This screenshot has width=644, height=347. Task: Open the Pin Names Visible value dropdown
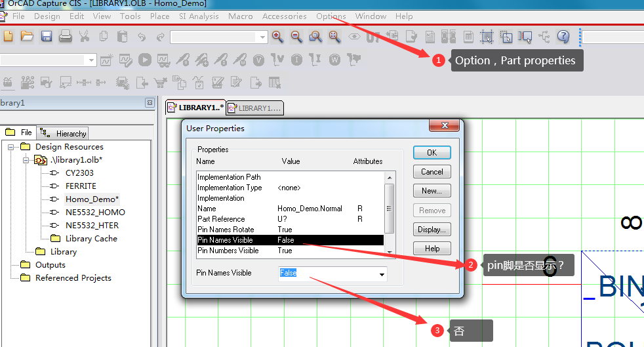(382, 274)
